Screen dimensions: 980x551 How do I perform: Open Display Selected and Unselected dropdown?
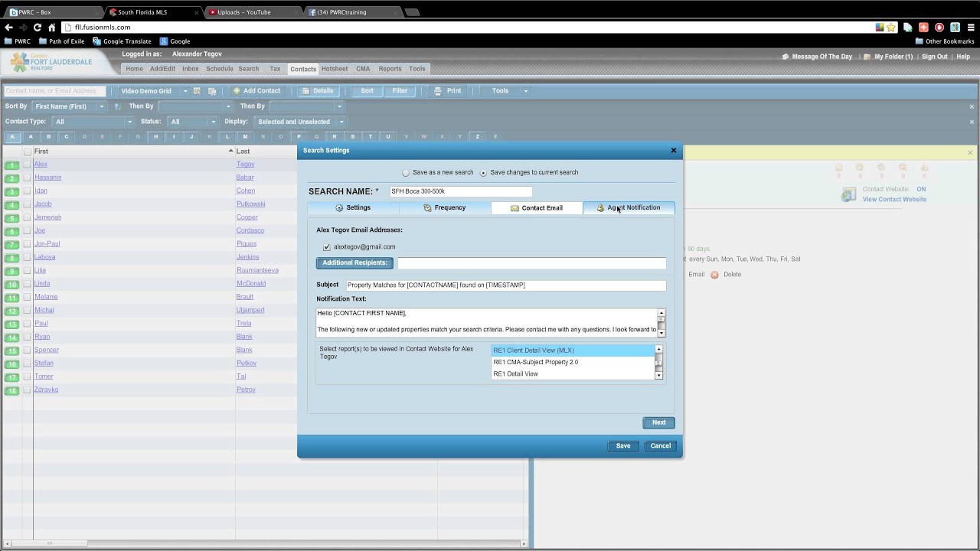pos(299,122)
